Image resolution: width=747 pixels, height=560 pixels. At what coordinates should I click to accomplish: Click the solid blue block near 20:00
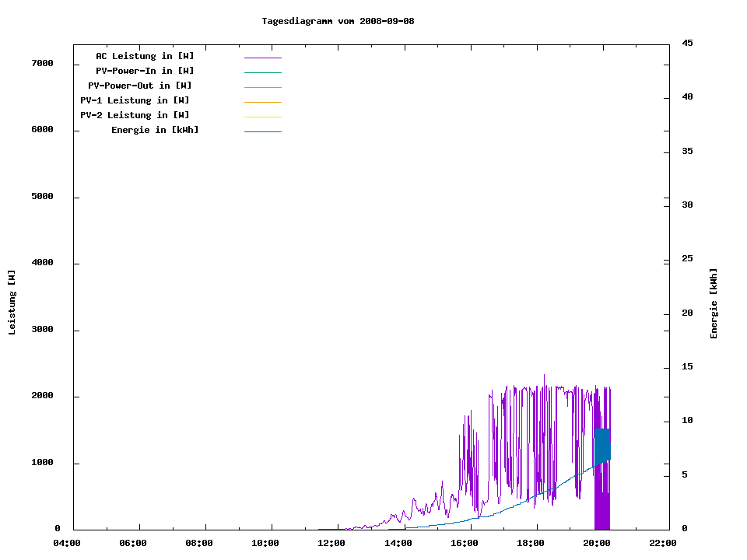click(601, 446)
